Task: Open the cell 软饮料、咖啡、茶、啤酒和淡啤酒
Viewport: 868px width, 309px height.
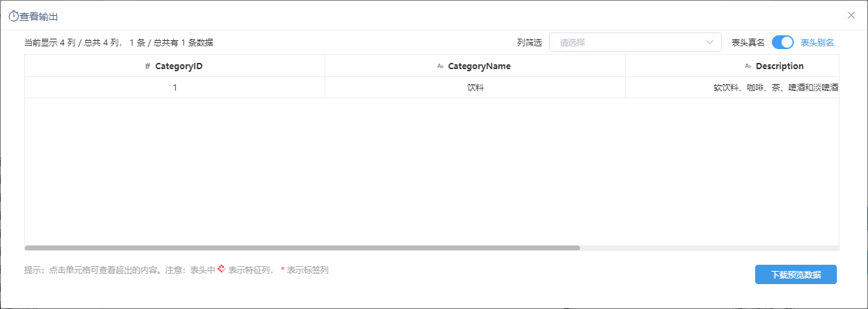Action: point(732,88)
